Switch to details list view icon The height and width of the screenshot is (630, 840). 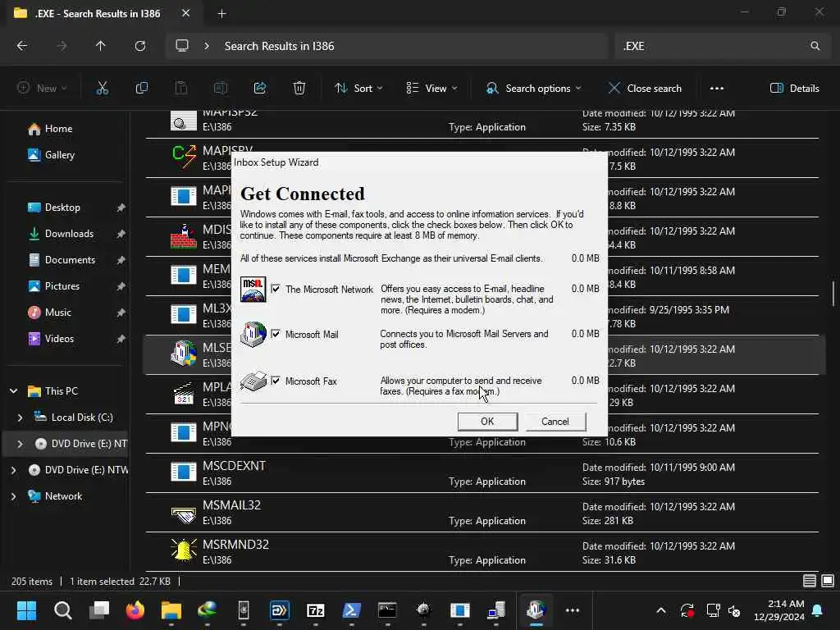coord(810,581)
